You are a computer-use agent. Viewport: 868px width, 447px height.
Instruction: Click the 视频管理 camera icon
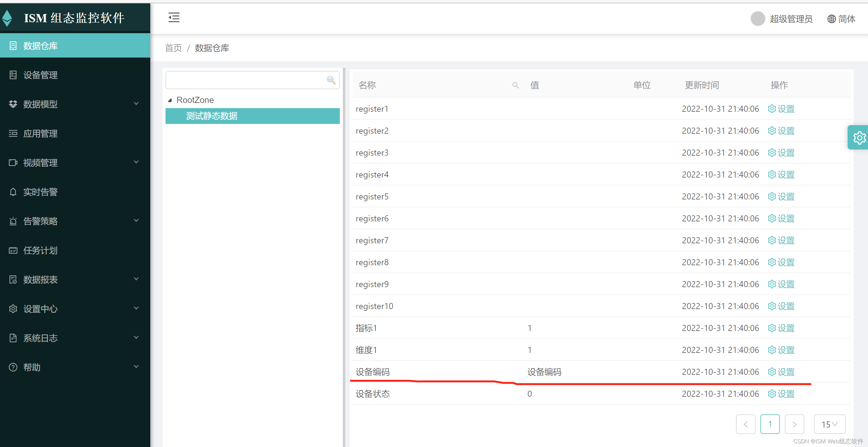[13, 163]
